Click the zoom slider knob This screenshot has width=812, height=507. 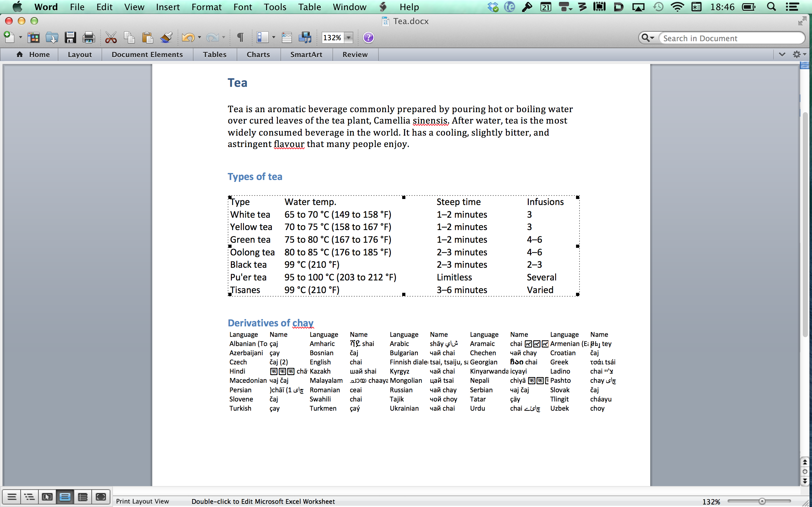point(762,501)
